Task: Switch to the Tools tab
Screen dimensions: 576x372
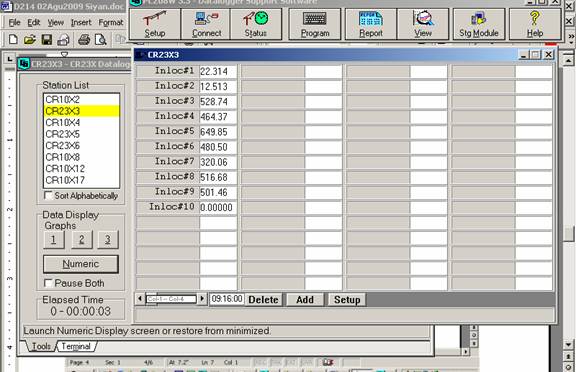Action: (41, 346)
